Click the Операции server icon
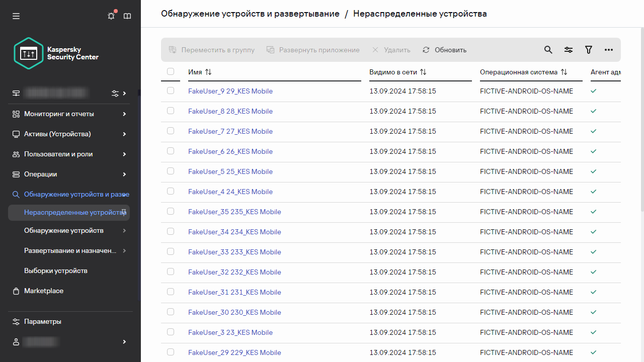This screenshot has width=644, height=362. (16, 174)
